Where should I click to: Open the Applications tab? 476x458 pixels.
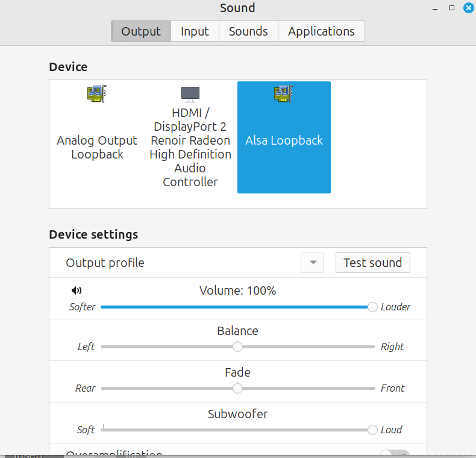point(321,31)
